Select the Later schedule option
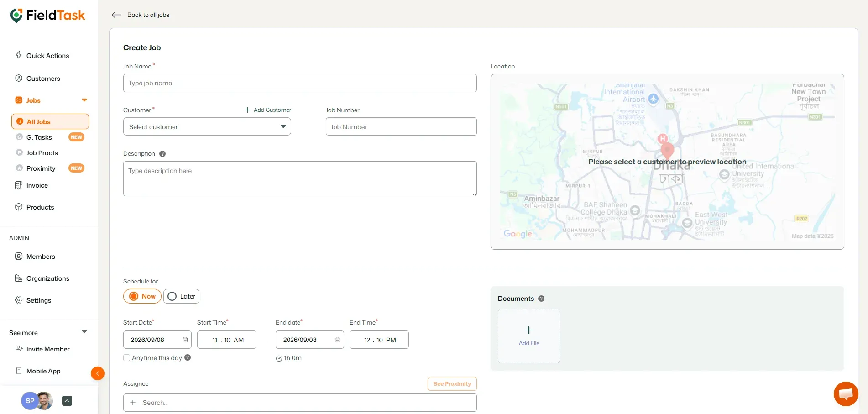Viewport: 868px width, 414px height. 181,296
